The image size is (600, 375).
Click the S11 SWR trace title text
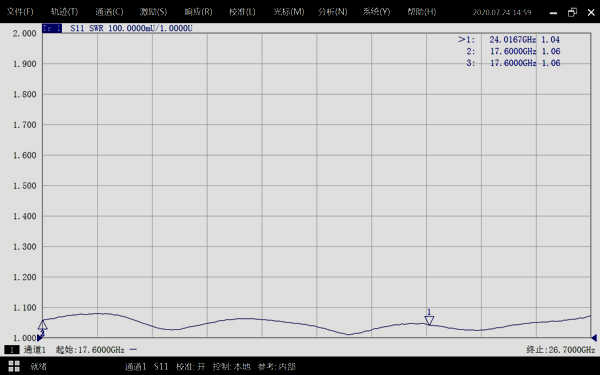point(131,28)
